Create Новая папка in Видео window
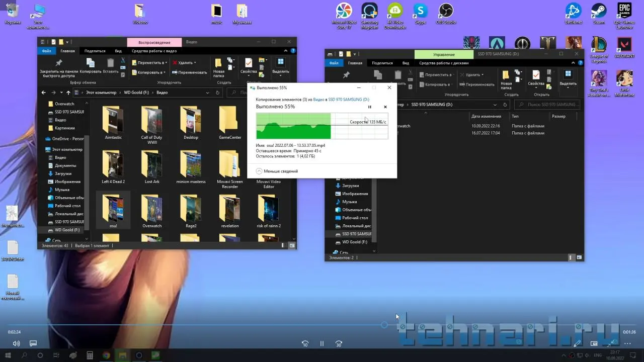 219,67
